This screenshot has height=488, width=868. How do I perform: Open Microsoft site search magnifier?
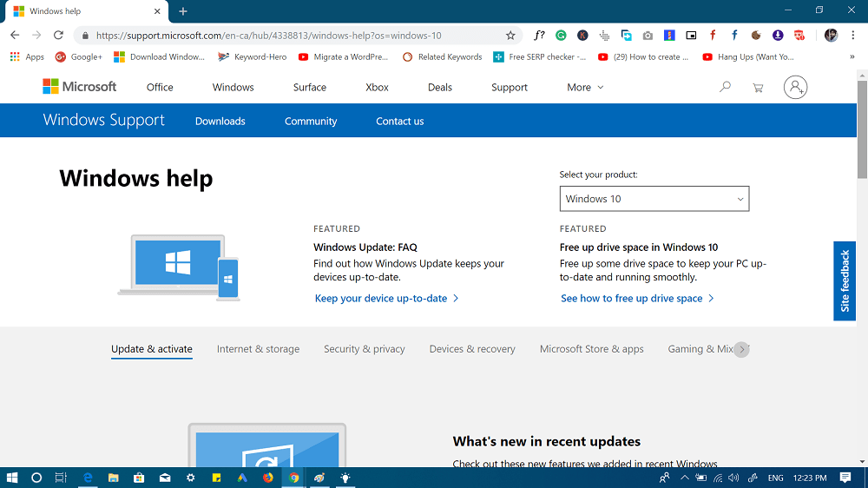pyautogui.click(x=725, y=87)
